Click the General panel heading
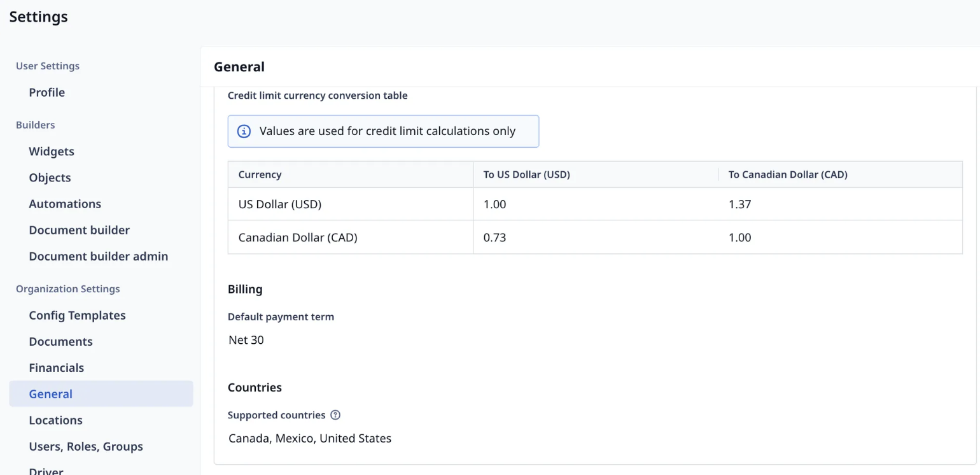The height and width of the screenshot is (475, 980). point(239,67)
